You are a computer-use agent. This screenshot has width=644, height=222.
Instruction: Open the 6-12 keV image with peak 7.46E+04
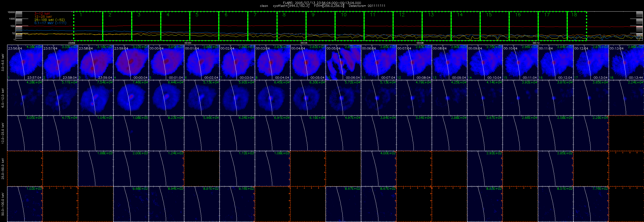point(131,98)
